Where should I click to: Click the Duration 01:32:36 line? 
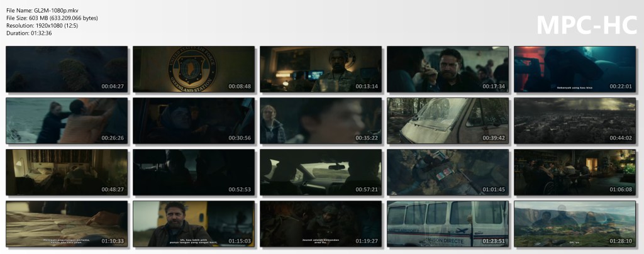tap(29, 33)
